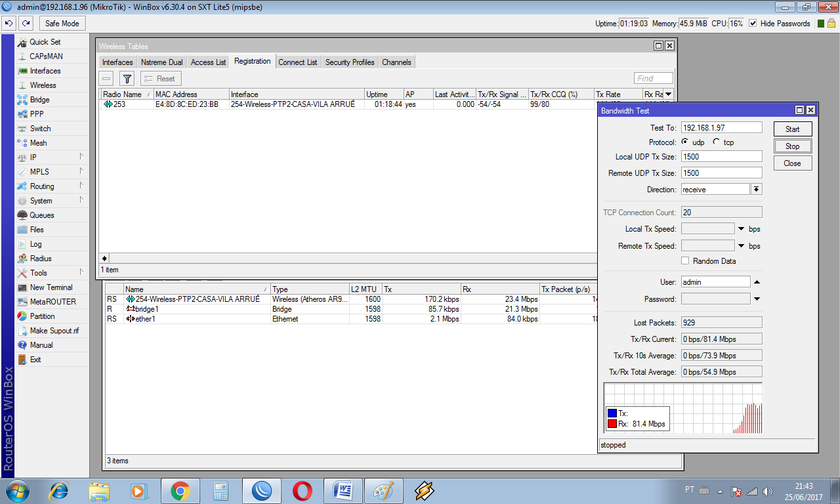
Task: Switch to the Connect List tab
Action: (x=297, y=62)
